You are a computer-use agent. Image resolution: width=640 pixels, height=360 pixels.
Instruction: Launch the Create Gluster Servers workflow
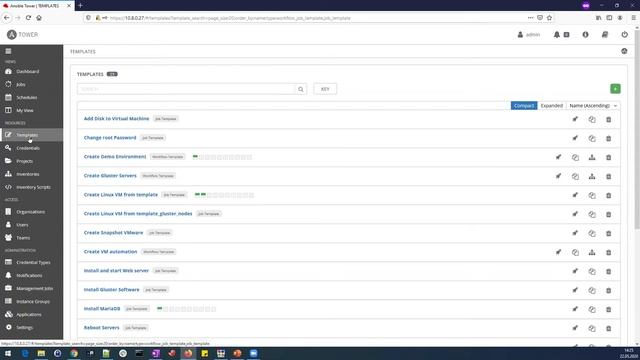tap(558, 176)
